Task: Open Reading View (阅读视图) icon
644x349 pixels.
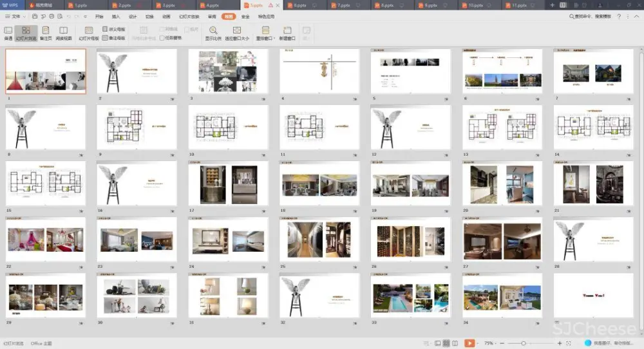Action: coord(64,32)
